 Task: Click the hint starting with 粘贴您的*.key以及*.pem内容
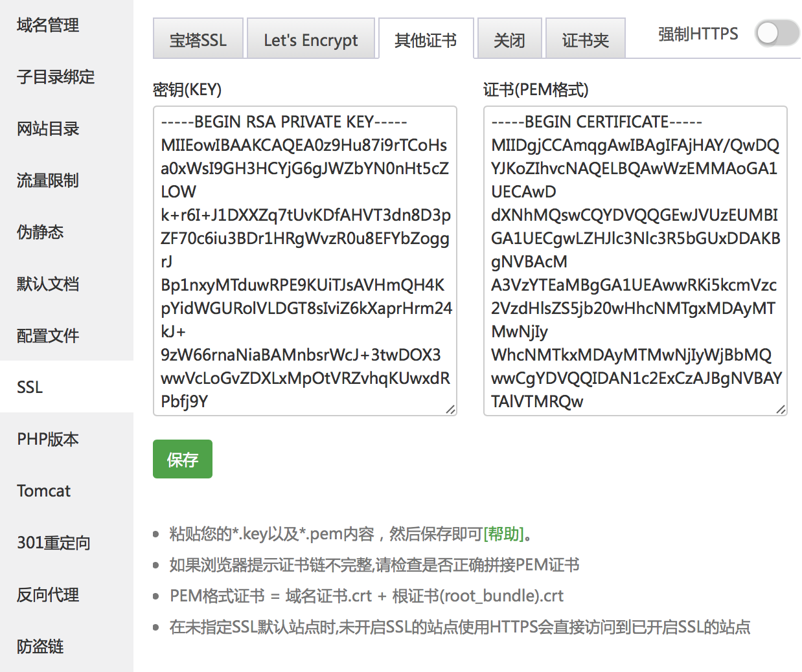click(352, 534)
